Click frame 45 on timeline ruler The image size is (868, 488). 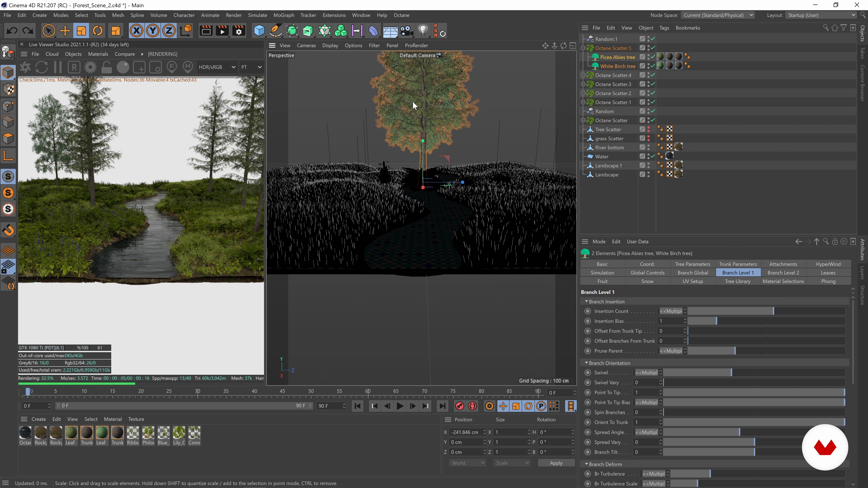point(282,391)
